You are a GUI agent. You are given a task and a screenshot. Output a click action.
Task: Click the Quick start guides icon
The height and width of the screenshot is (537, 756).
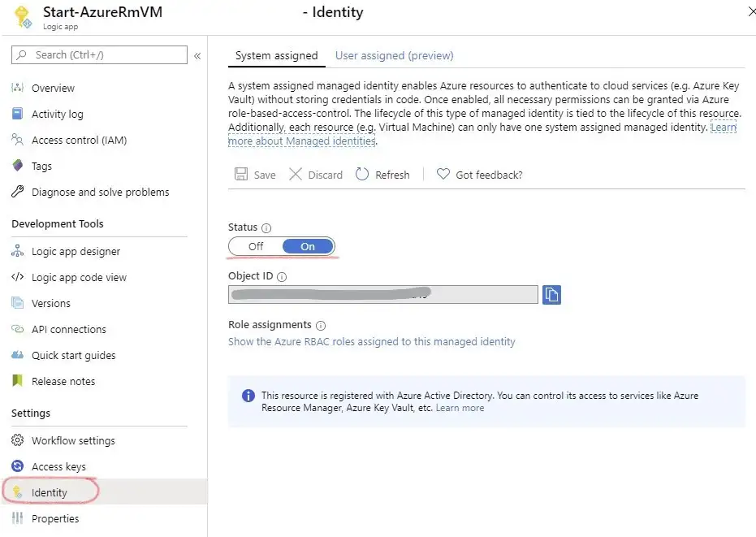tap(17, 355)
